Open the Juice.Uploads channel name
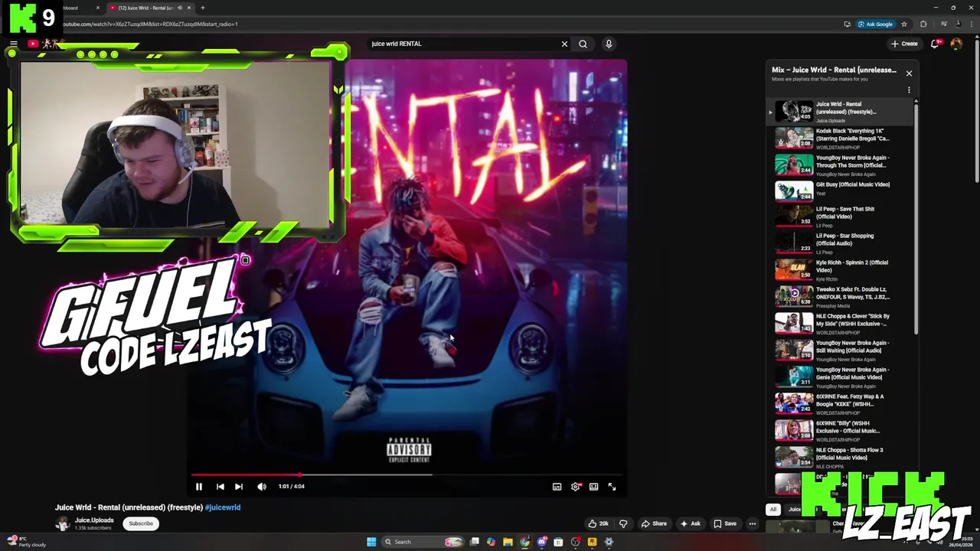Screen dimensions: 980x551 coord(94,520)
